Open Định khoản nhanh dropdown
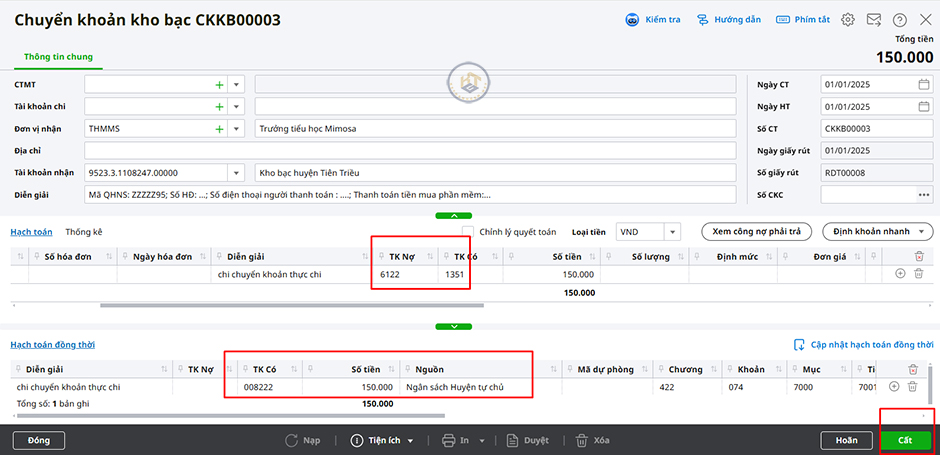Image resolution: width=940 pixels, height=455 pixels. [877, 232]
